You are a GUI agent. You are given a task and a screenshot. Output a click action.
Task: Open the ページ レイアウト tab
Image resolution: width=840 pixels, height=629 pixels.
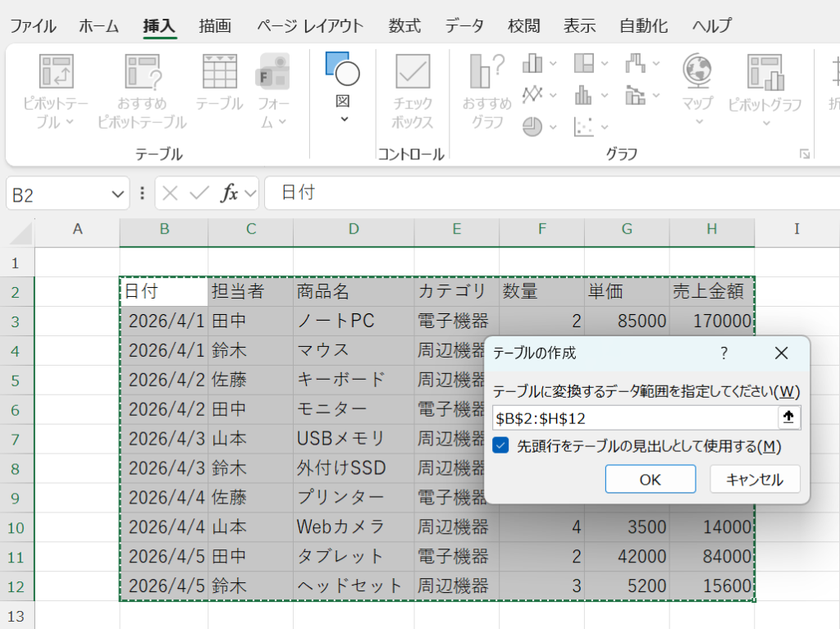309,25
